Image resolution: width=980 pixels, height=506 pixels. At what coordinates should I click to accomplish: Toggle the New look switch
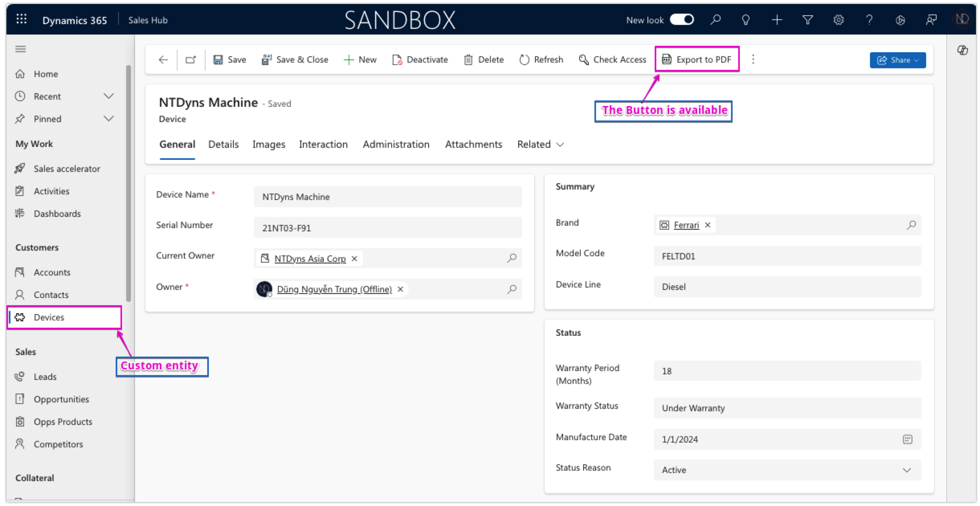(682, 20)
